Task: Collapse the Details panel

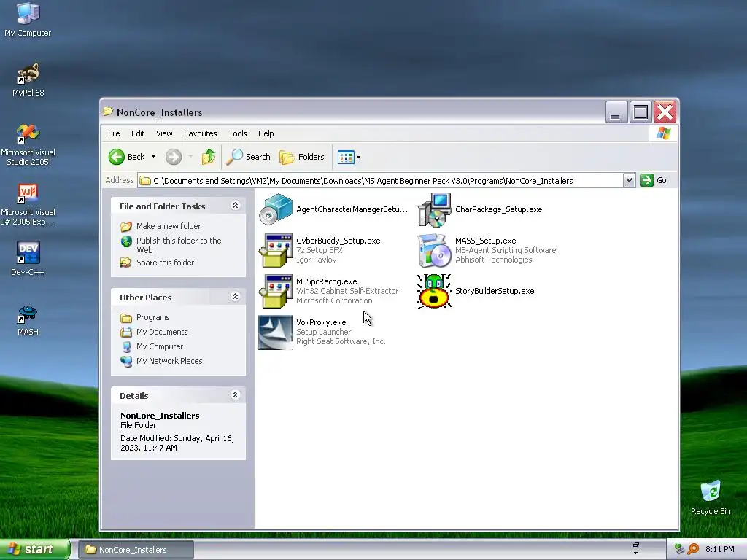Action: click(x=235, y=395)
